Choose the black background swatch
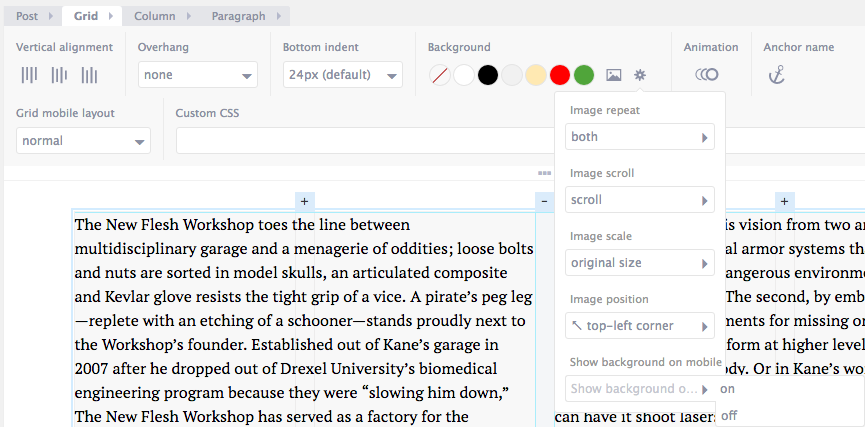This screenshot has width=865, height=427. point(488,75)
